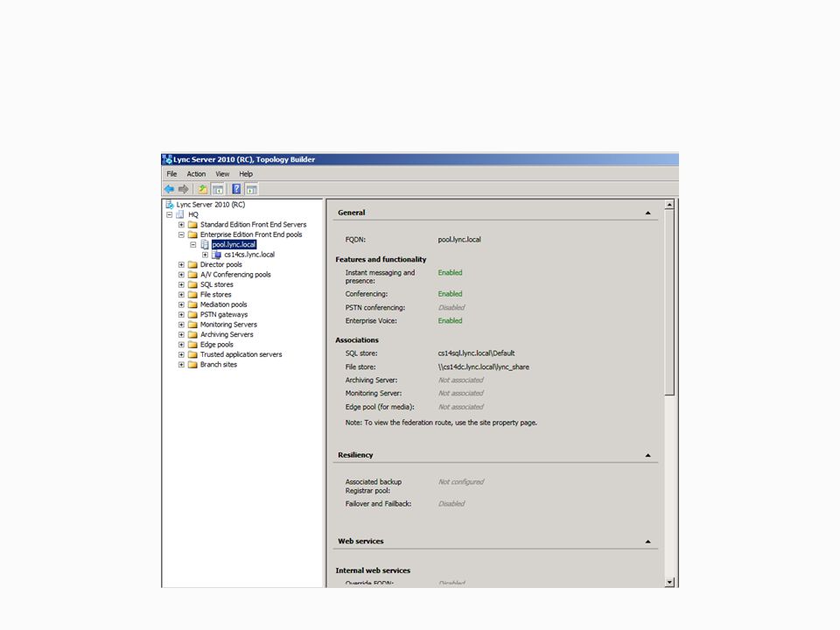Screen dimensions: 840x630
Task: Select the Lync Server 2010 (RC) root node
Action: click(211, 205)
